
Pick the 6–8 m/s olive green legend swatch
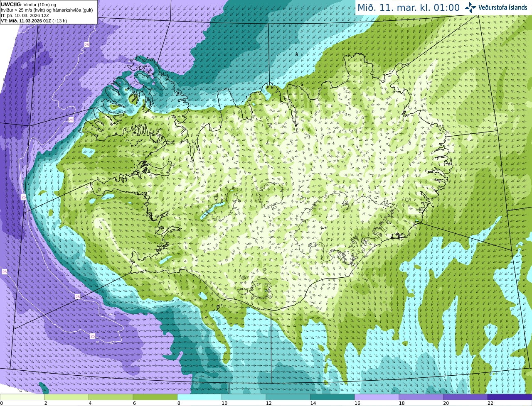click(155, 397)
